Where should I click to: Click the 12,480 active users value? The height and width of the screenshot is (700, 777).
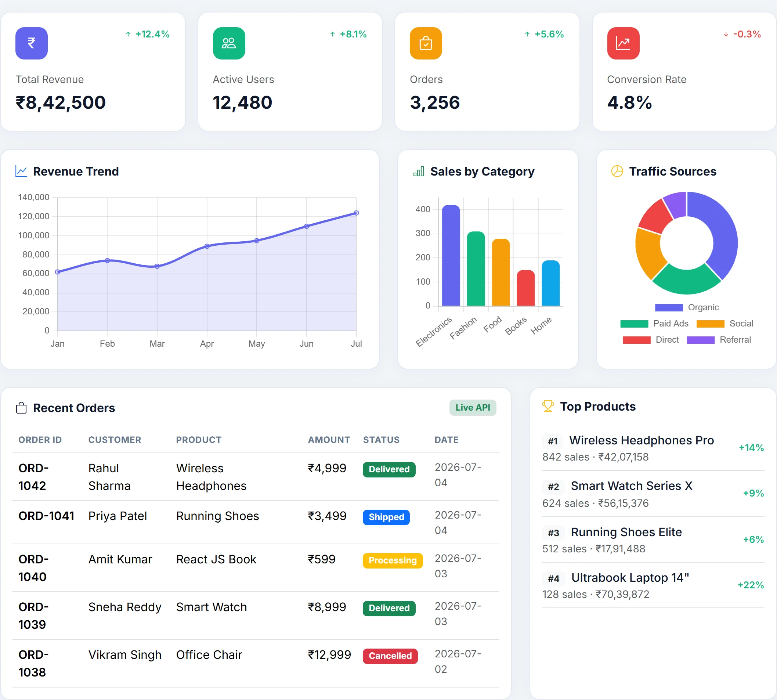point(242,103)
